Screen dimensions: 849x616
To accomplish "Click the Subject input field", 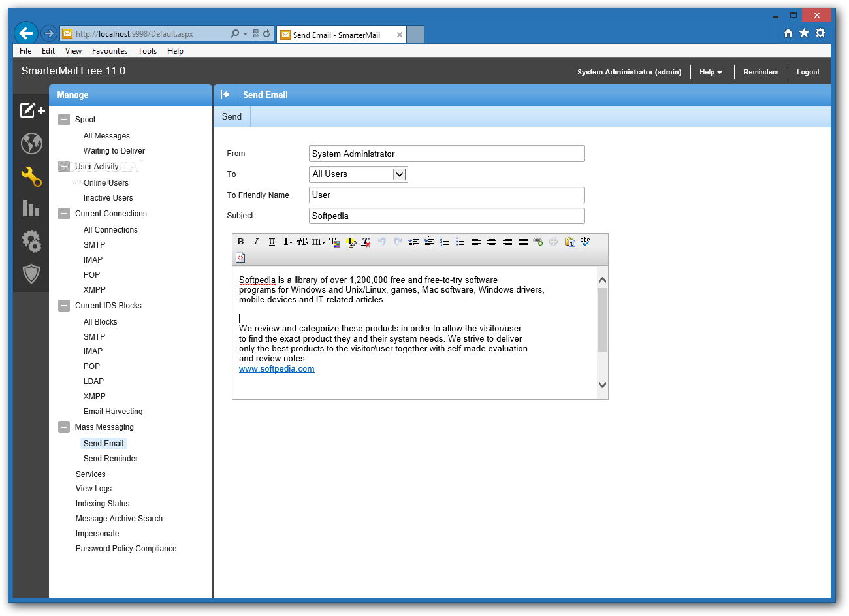I will pyautogui.click(x=447, y=216).
